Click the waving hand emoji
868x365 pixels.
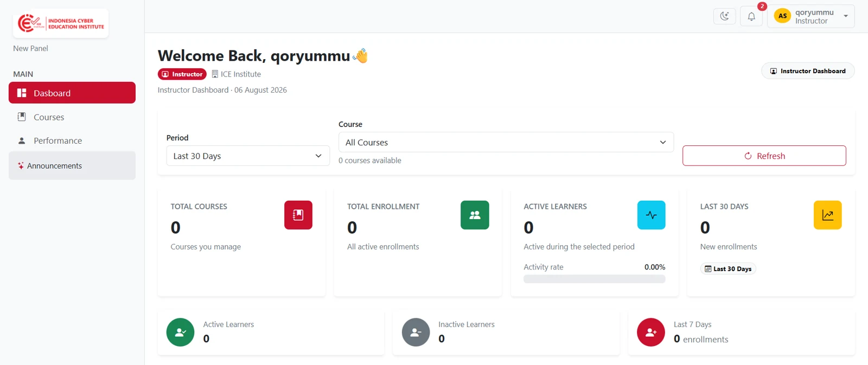pos(360,56)
